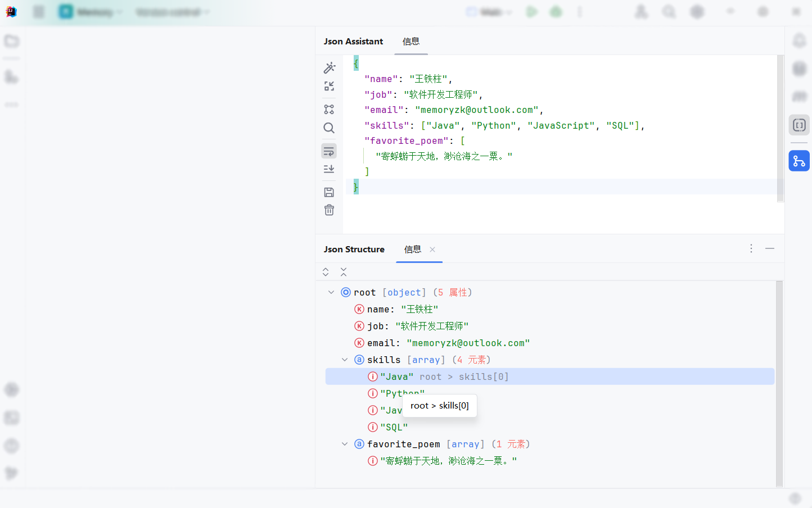Toggle soft-wrap in the JSON editor
Image resolution: width=812 pixels, height=508 pixels.
[330, 151]
